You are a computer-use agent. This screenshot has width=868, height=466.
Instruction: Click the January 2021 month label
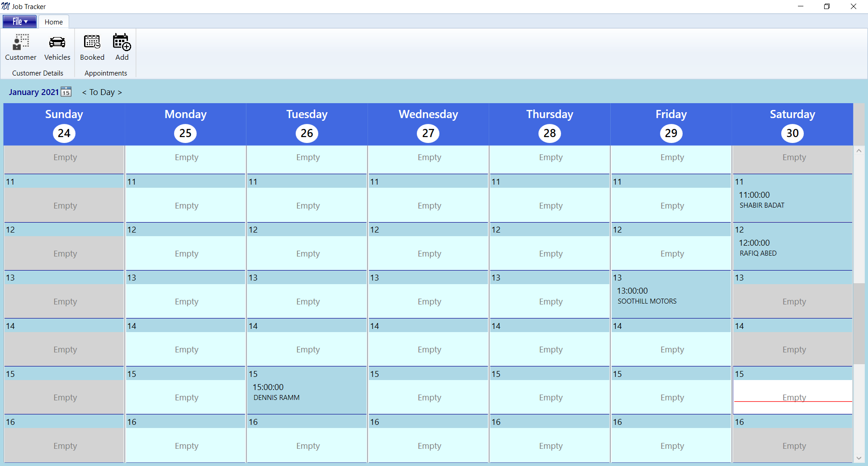pyautogui.click(x=33, y=92)
